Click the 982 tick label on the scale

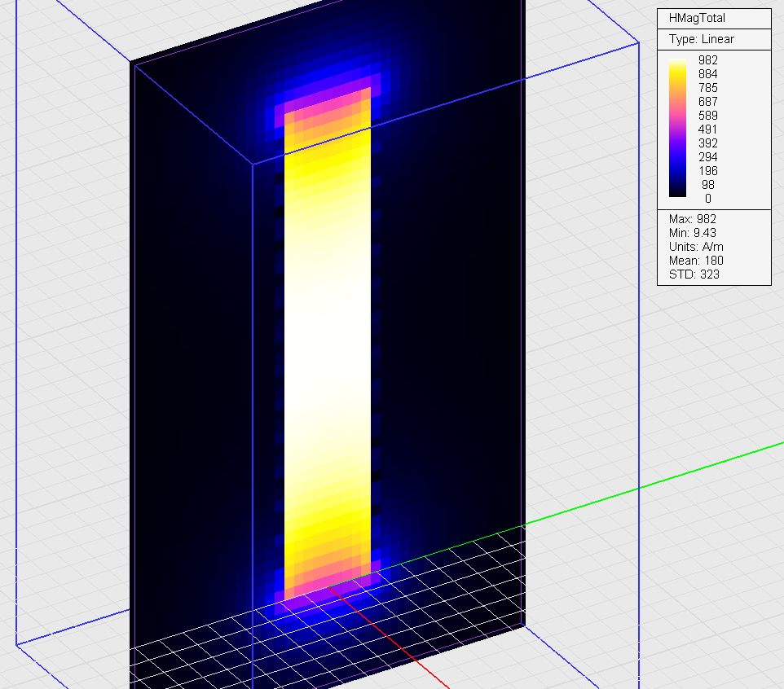click(708, 59)
